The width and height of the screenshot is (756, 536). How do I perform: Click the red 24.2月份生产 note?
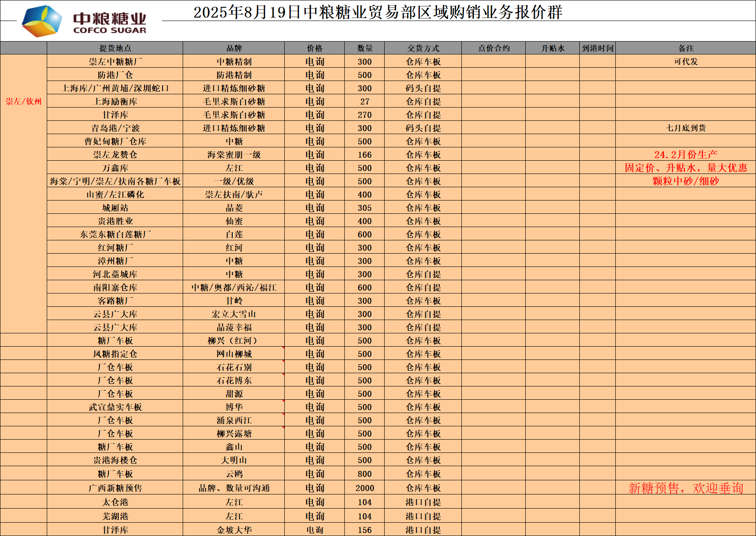686,154
